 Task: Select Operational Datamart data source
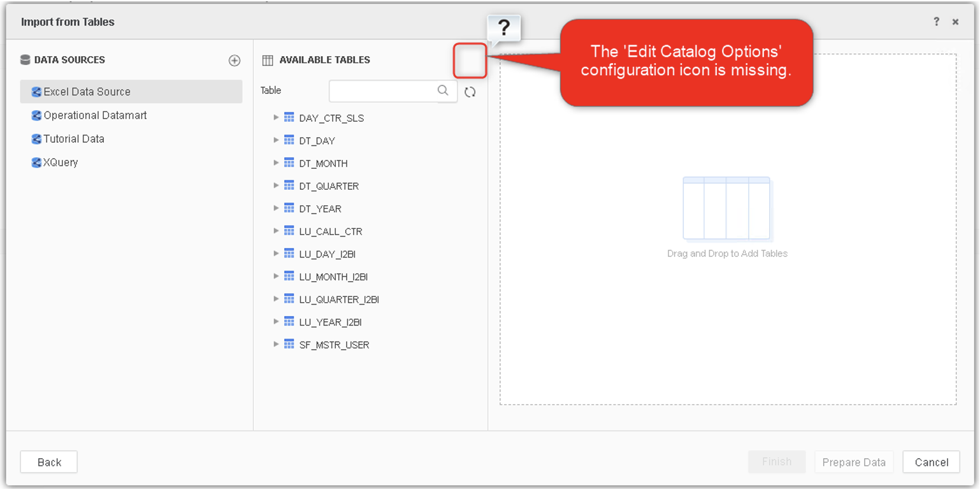point(95,115)
